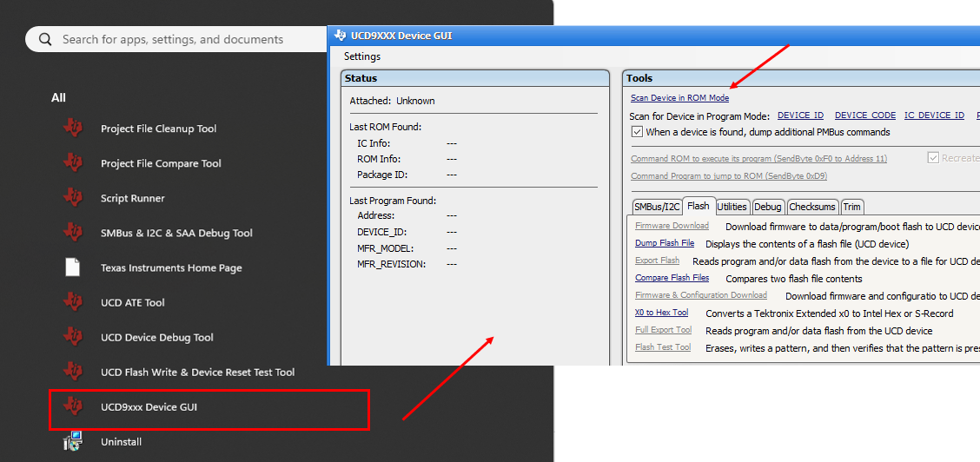
Task: Click Command Program to jump to ROM link
Action: coord(729,176)
